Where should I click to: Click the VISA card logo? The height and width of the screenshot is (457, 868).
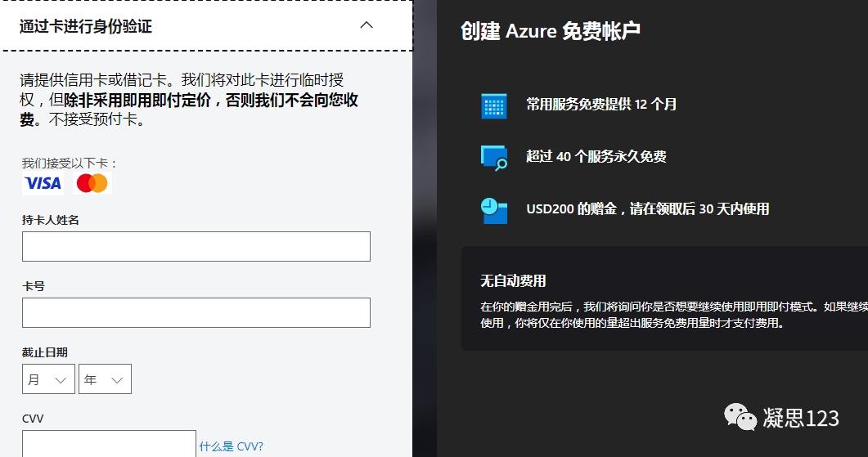pos(43,183)
